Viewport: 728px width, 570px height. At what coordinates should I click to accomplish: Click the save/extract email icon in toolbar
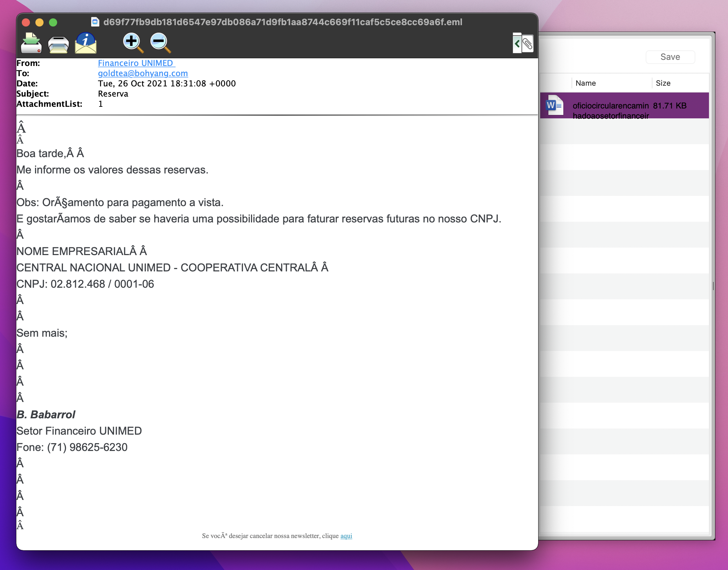tap(31, 43)
